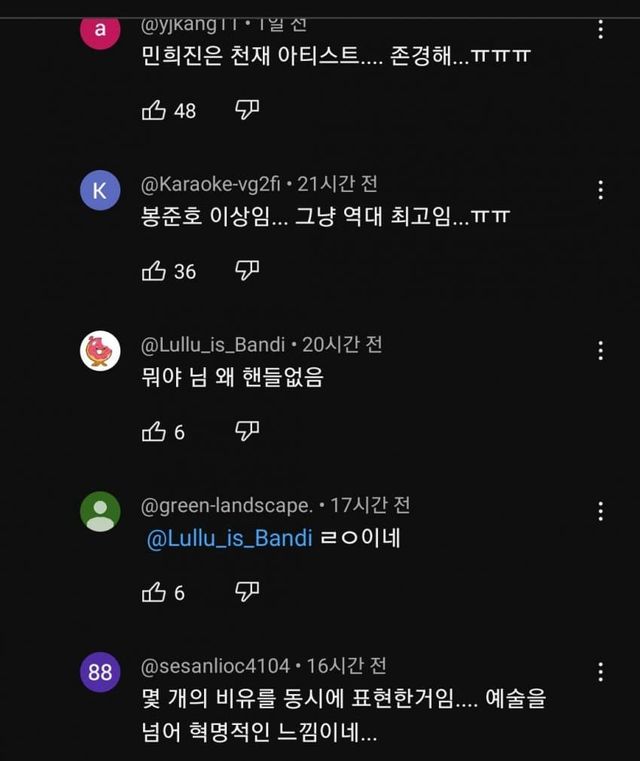Viewport: 640px width, 761px height.
Task: Click the purple K profile avatar
Action: (100, 192)
